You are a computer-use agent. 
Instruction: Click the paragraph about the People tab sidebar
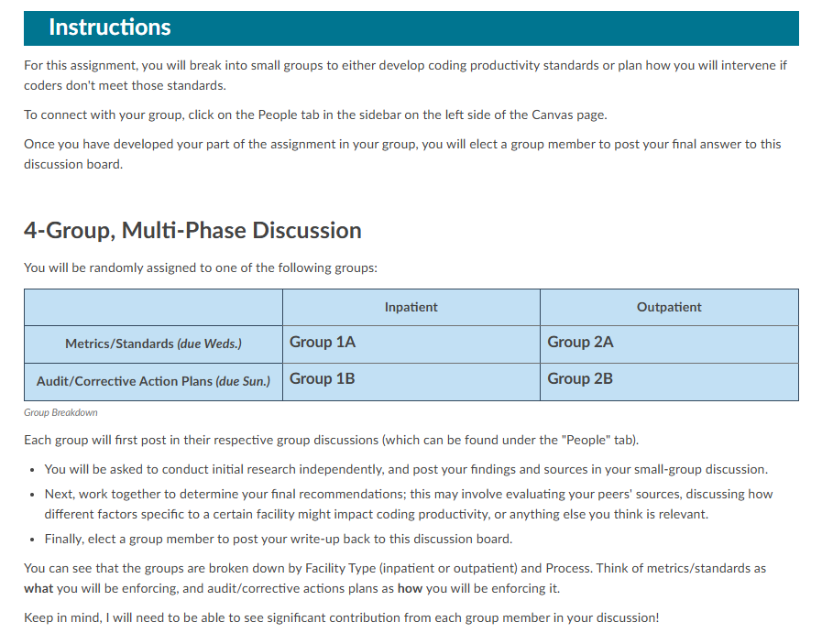click(x=315, y=115)
